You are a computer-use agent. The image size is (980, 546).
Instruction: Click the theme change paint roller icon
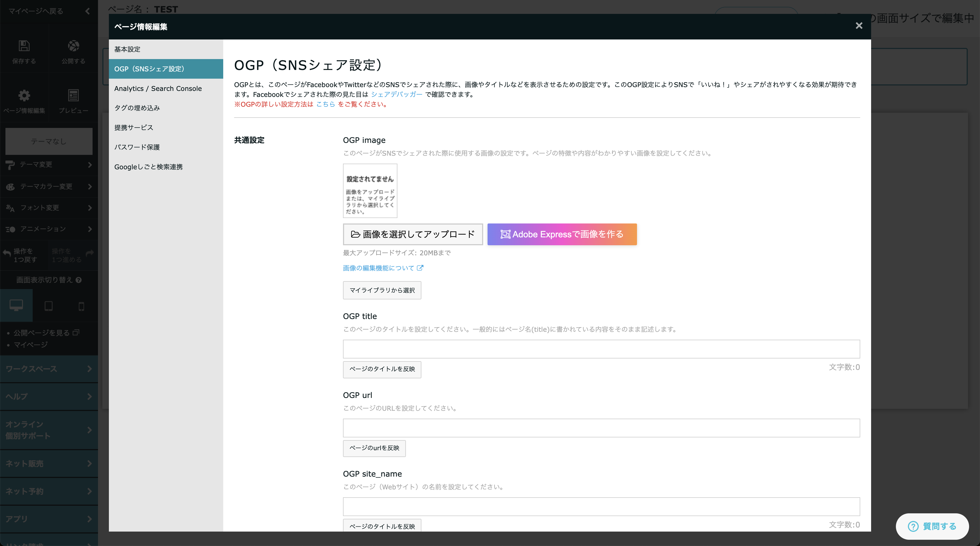10,165
